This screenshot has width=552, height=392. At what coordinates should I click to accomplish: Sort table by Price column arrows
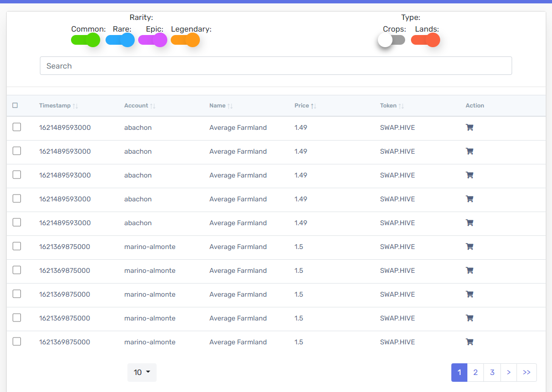tap(314, 106)
